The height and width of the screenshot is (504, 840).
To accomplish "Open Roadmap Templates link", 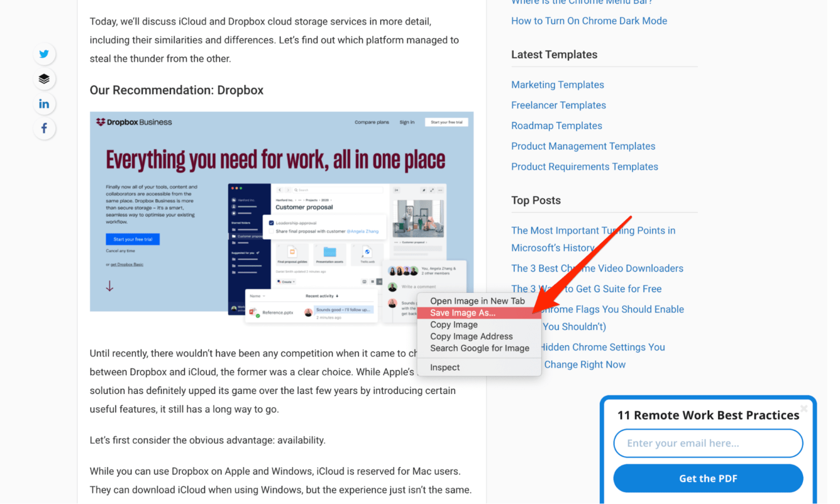I will pos(556,126).
